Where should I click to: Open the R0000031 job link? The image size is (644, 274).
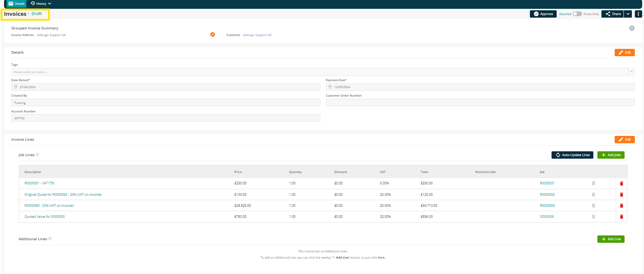coord(547,183)
